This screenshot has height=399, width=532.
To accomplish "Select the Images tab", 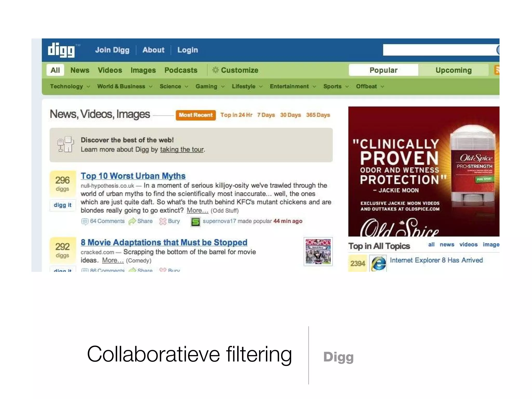I will pyautogui.click(x=143, y=70).
